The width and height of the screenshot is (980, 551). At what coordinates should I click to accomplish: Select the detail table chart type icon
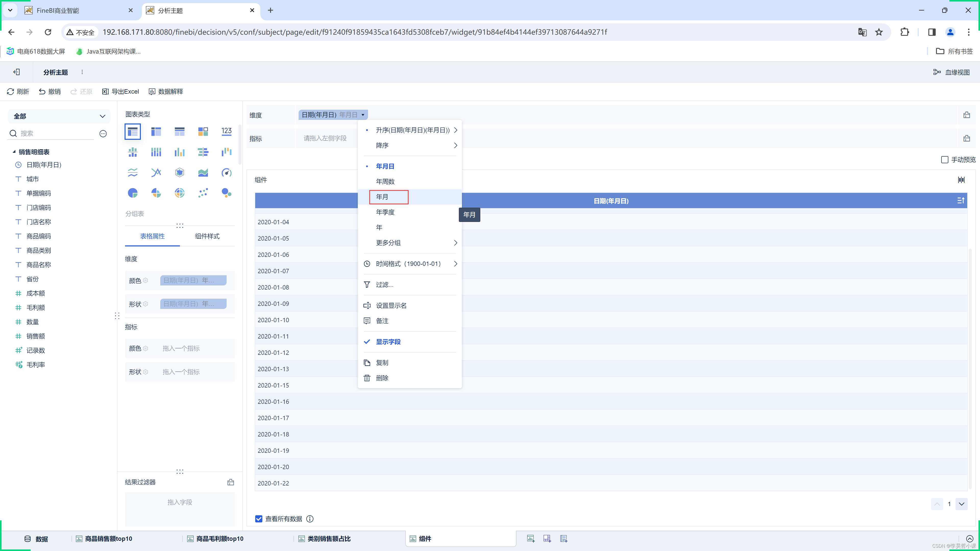point(180,132)
